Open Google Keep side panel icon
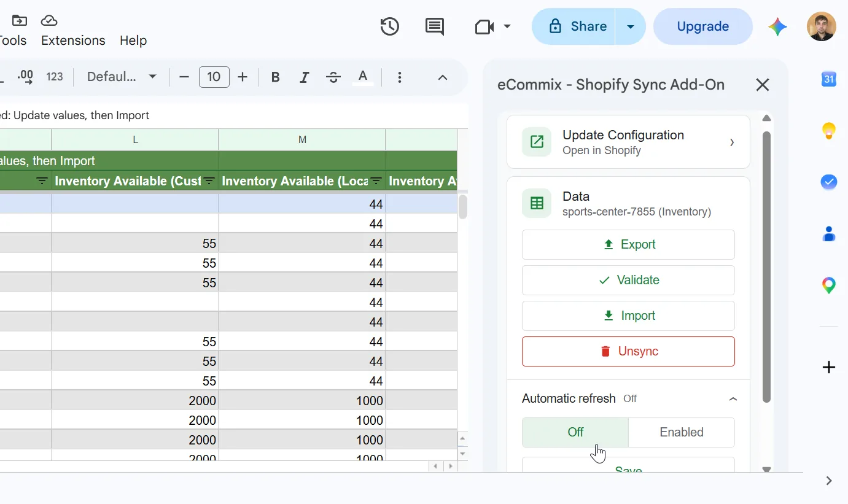 pos(829,130)
